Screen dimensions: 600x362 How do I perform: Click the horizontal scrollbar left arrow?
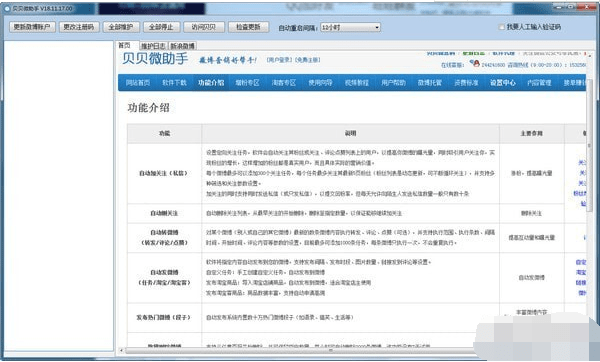pyautogui.click(x=122, y=350)
